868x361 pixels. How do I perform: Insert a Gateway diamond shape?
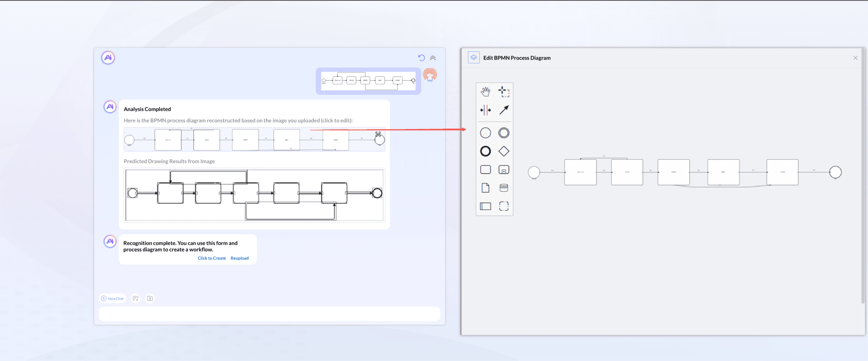tap(504, 151)
